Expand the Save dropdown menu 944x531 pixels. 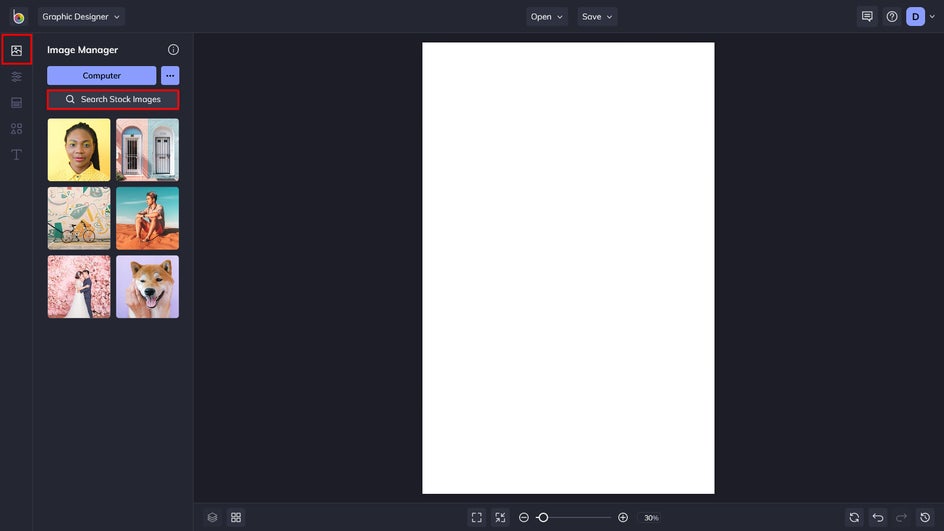coord(597,16)
